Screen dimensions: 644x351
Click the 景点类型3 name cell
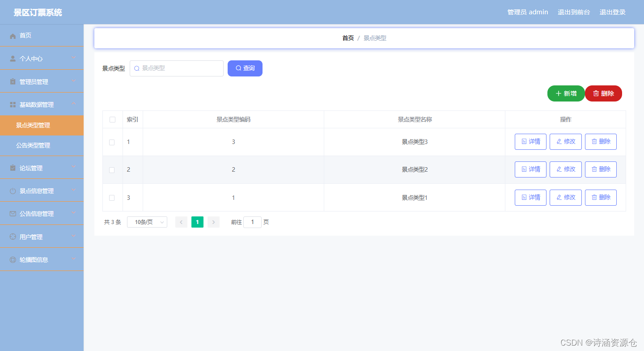415,142
